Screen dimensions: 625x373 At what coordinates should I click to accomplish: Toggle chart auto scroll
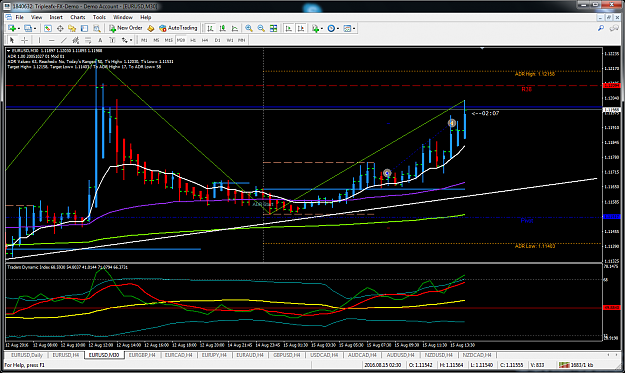pyautogui.click(x=289, y=28)
